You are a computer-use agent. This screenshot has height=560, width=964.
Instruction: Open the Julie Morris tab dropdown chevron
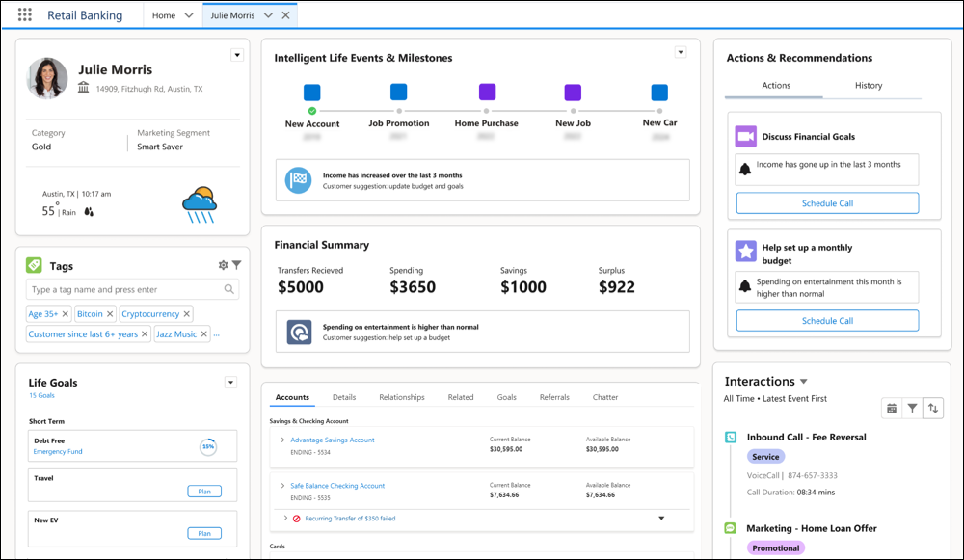[268, 15]
